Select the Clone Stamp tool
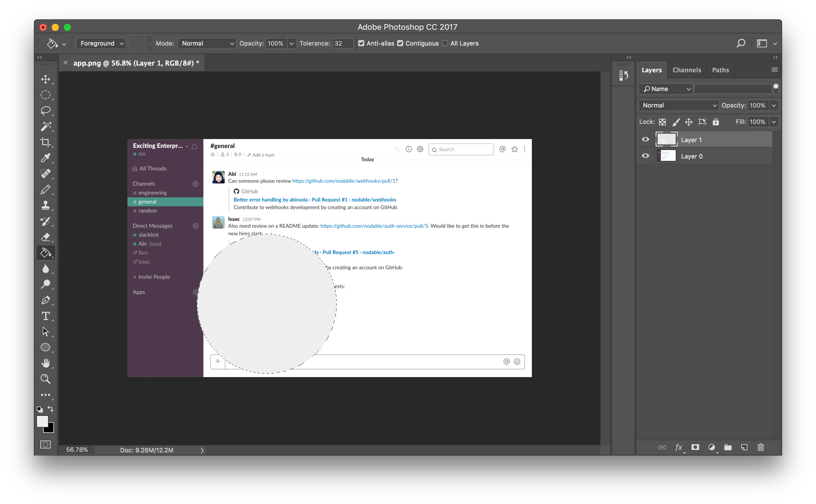Screen dimensions: 816x504 46,205
